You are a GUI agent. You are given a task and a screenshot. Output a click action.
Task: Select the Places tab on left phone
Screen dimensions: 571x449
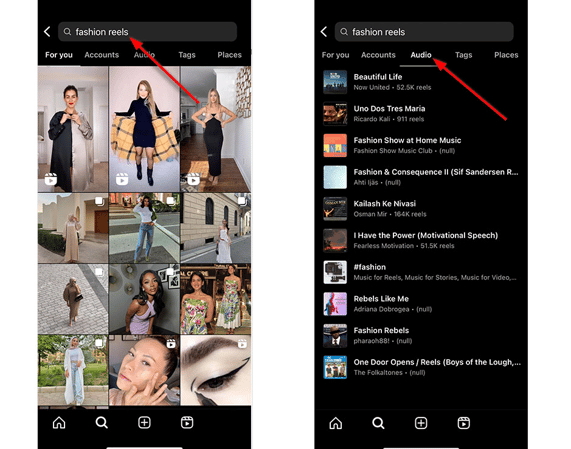coord(229,55)
